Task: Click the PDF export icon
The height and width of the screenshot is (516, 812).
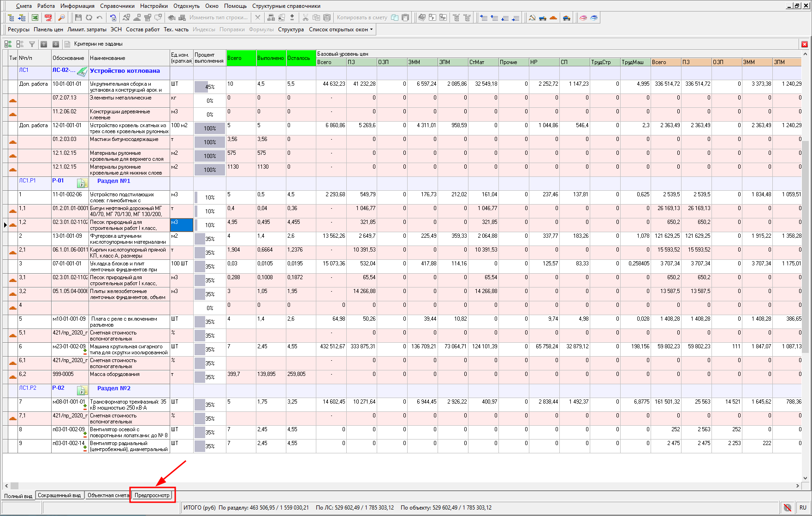Action: point(48,18)
